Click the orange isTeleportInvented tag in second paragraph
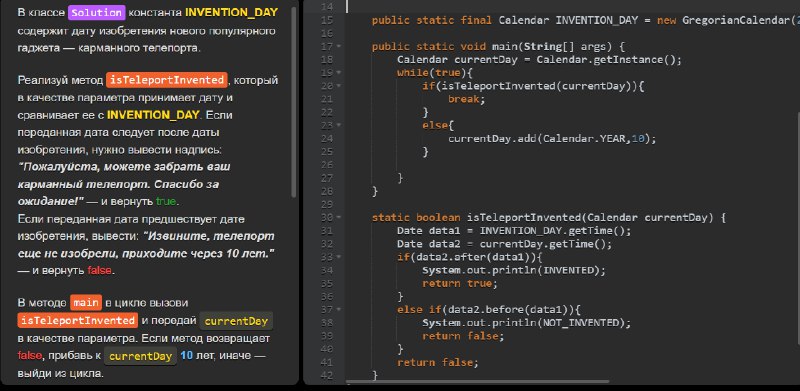 (x=167, y=80)
